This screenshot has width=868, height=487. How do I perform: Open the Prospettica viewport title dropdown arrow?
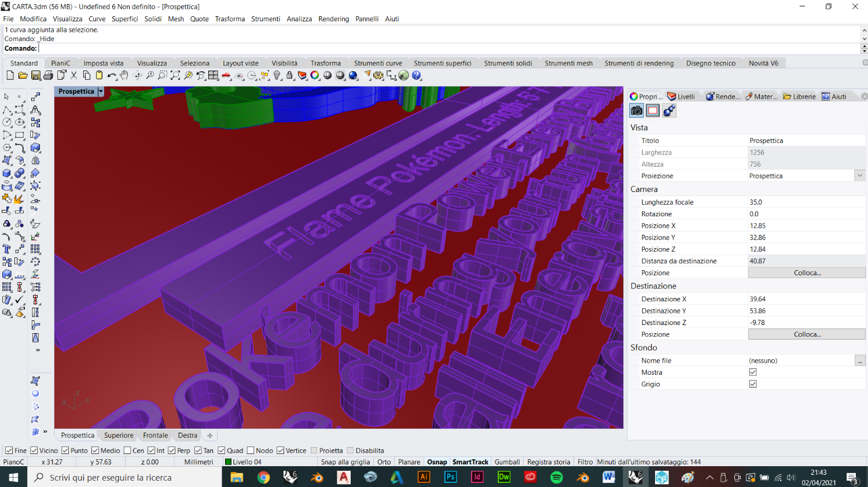point(101,91)
